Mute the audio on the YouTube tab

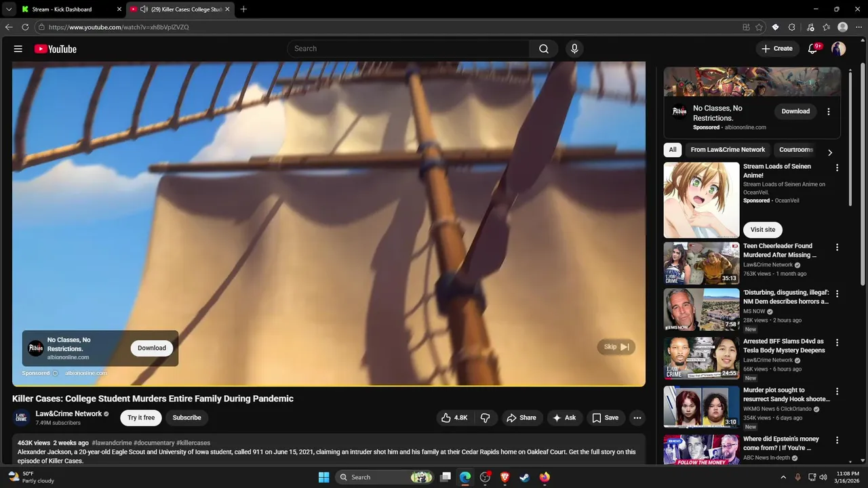(144, 9)
